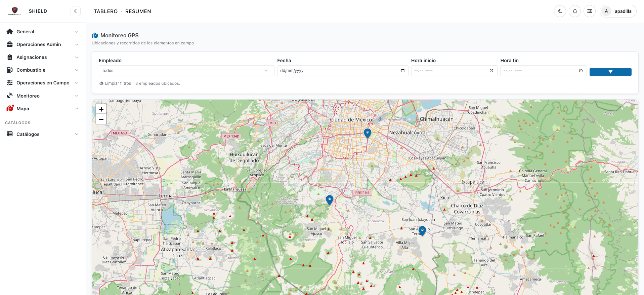
Task: Open the Combustible menu item
Action: click(x=43, y=70)
